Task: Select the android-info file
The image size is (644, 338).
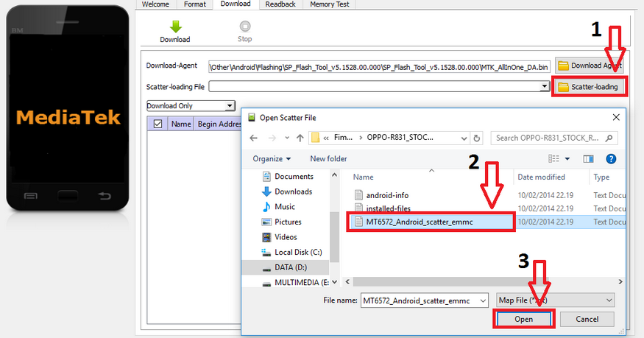Action: pos(387,195)
